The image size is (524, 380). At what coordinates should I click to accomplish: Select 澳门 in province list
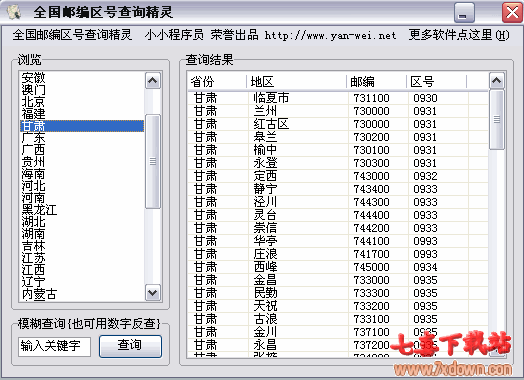click(x=82, y=90)
